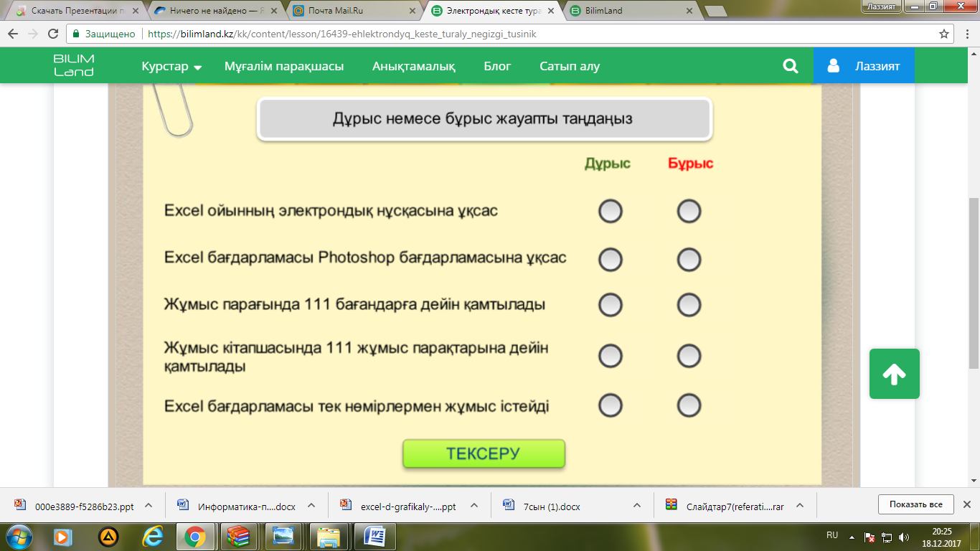980x551 pixels.
Task: Click the Action Center flag tray icon
Action: [870, 536]
